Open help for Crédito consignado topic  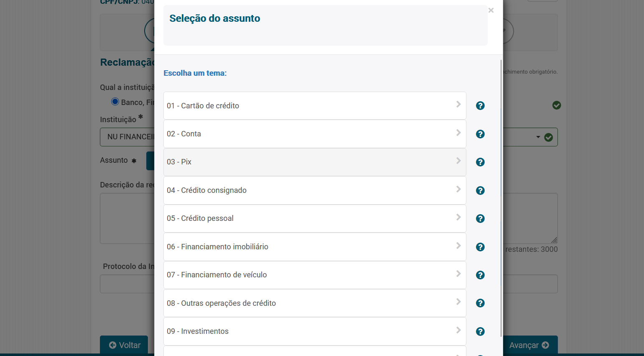[480, 190]
